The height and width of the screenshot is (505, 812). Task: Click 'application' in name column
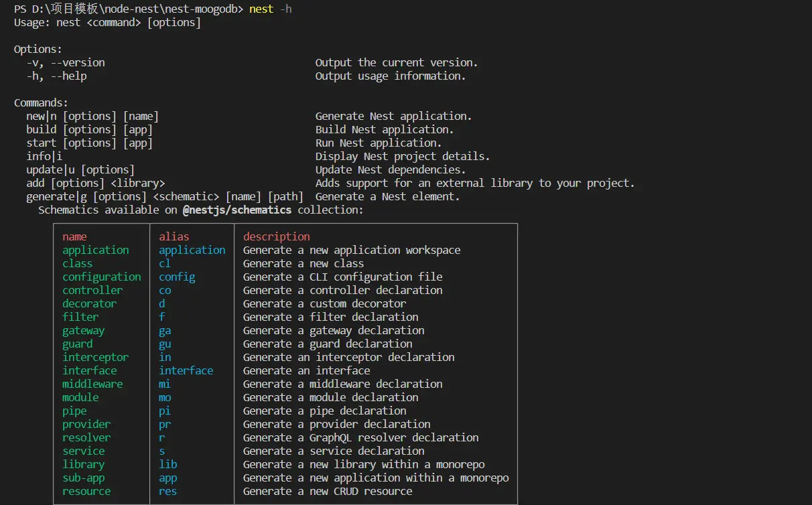(96, 250)
